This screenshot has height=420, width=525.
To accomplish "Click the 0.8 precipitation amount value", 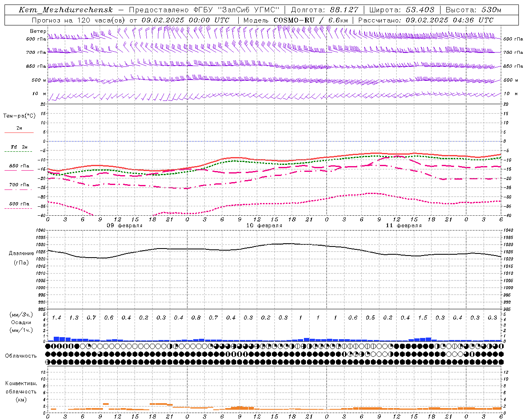I will [196, 318].
